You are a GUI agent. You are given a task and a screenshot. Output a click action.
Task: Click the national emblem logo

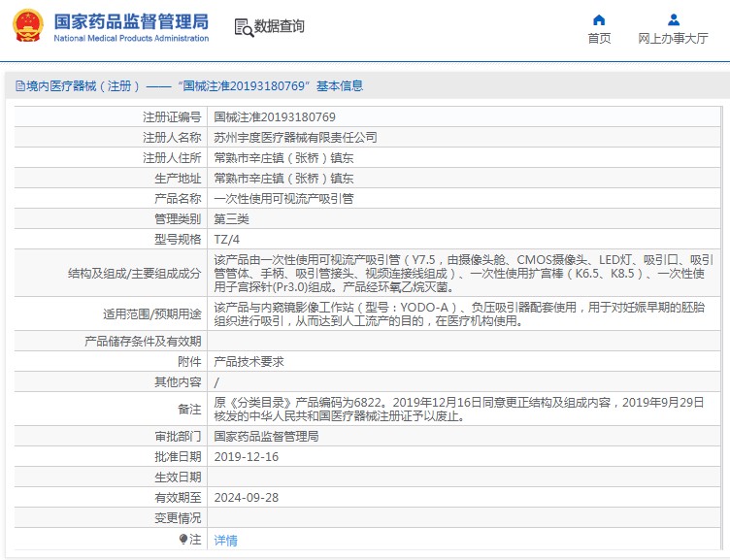tap(28, 26)
